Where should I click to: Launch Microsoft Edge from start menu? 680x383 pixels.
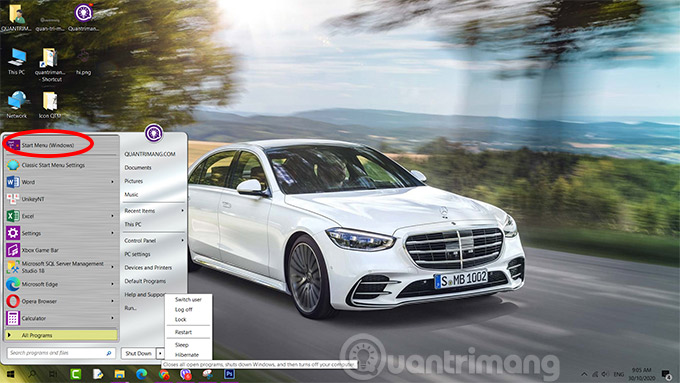pos(62,284)
